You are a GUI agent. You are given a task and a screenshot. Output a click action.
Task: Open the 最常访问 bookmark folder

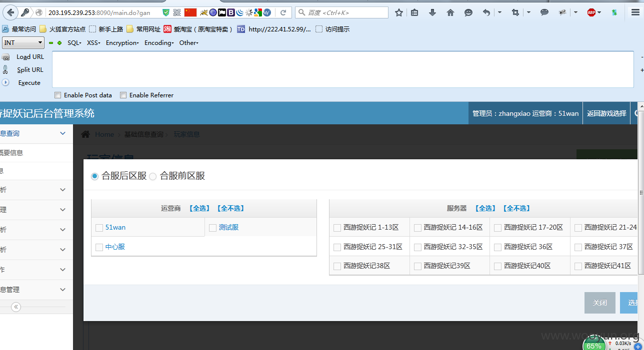19,29
